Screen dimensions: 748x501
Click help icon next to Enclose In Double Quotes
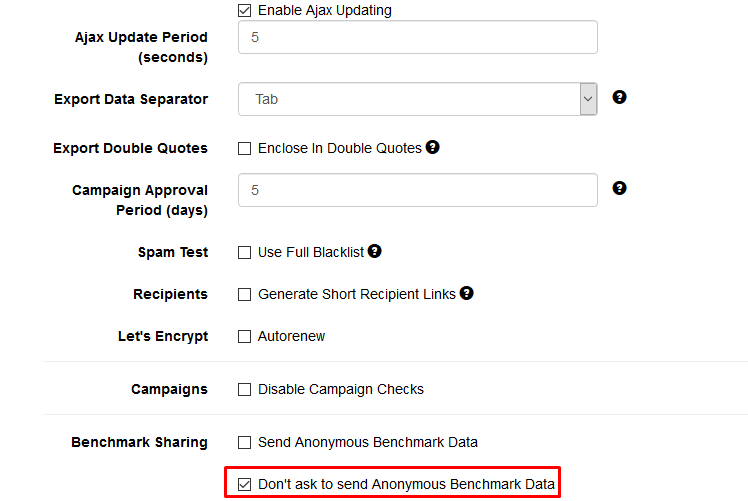click(433, 147)
